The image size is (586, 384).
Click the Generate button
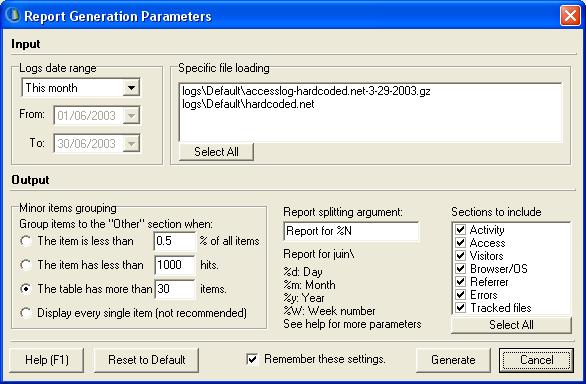click(x=453, y=360)
